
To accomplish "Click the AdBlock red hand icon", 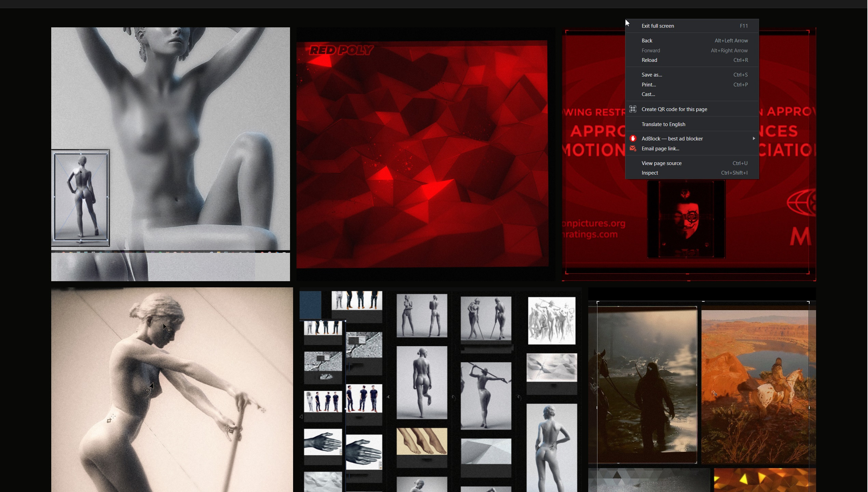I will [x=633, y=138].
